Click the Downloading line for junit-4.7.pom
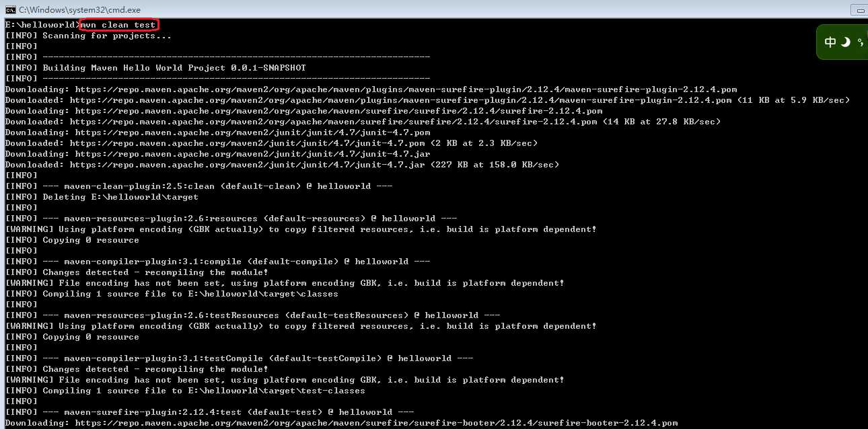Viewport: 868px width, 429px height. coord(217,132)
